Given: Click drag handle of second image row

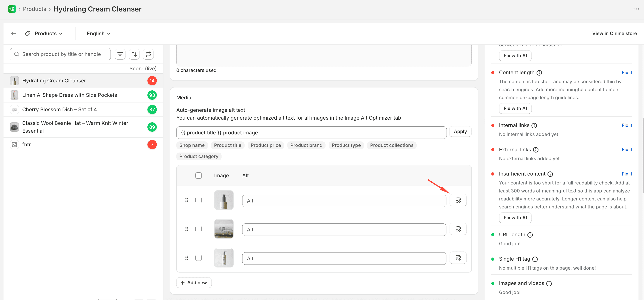Looking at the screenshot, I should [187, 229].
